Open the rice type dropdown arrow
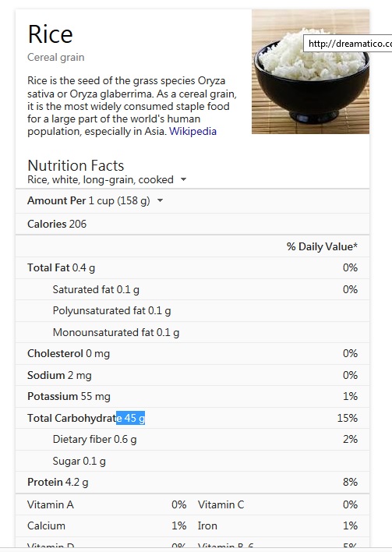392x552 pixels. (183, 179)
